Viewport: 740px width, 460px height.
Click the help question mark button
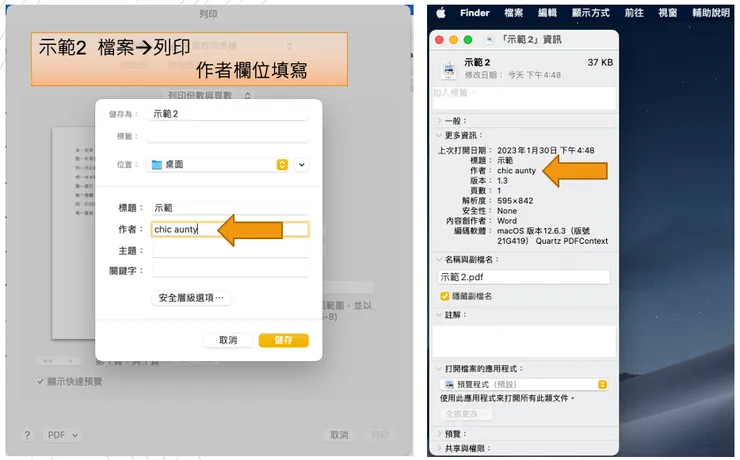pos(27,435)
